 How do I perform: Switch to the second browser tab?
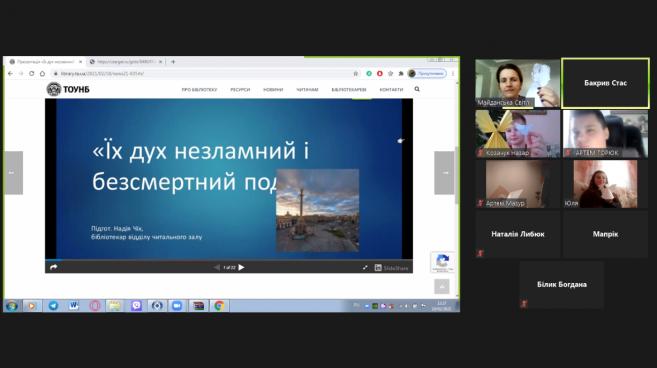(x=126, y=62)
